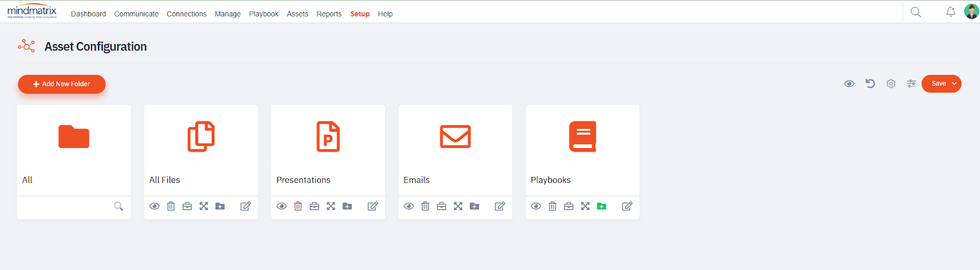Click the briefcase icon on Presentations card

(314, 206)
